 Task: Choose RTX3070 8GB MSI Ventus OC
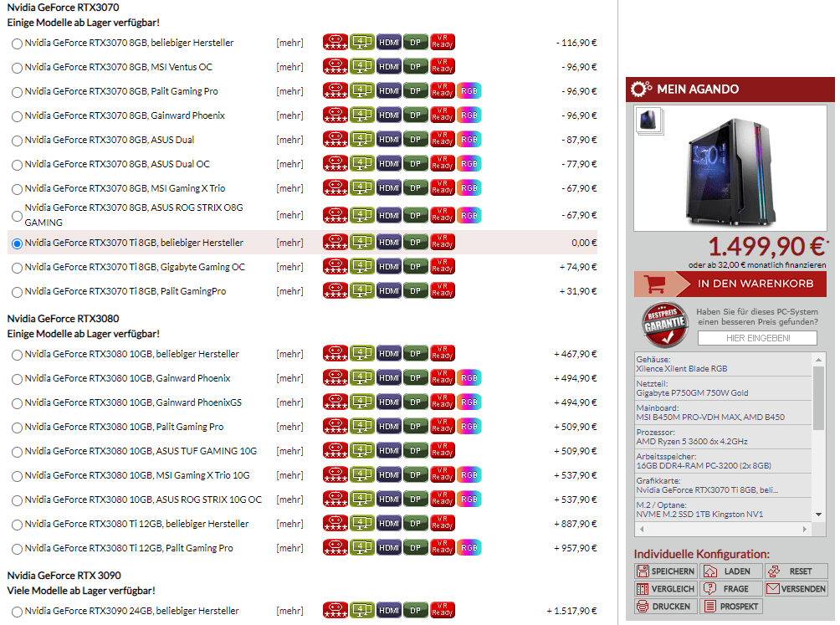click(17, 68)
